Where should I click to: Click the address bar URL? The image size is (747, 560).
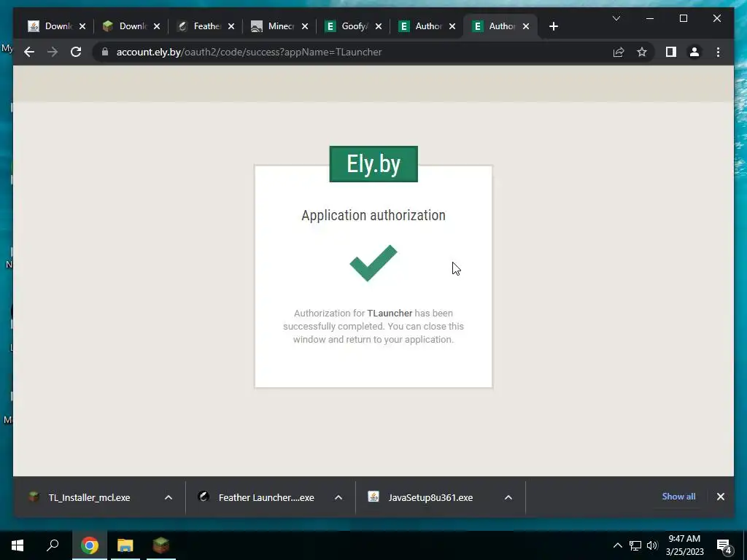pyautogui.click(x=249, y=52)
